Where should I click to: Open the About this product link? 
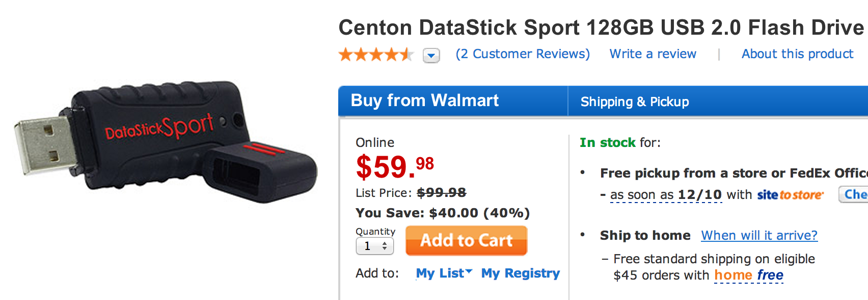click(797, 54)
